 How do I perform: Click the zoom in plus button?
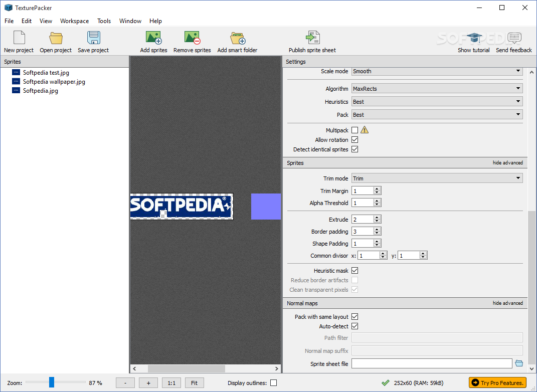click(x=148, y=383)
